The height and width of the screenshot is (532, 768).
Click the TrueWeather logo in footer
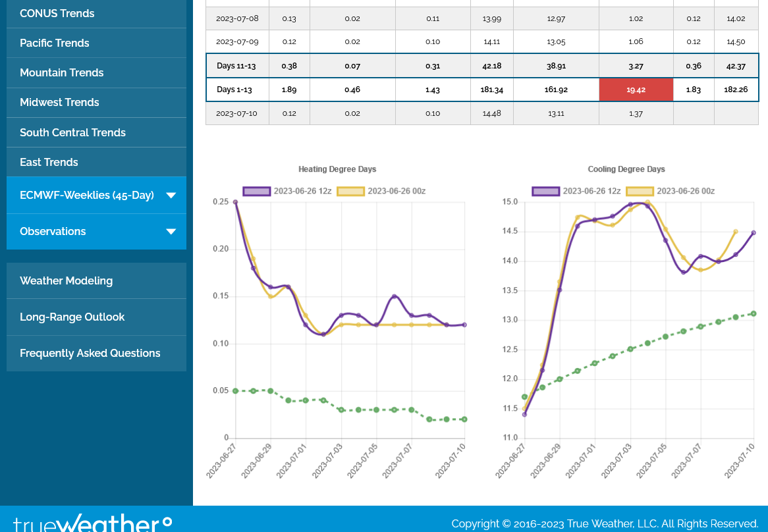[x=92, y=523]
